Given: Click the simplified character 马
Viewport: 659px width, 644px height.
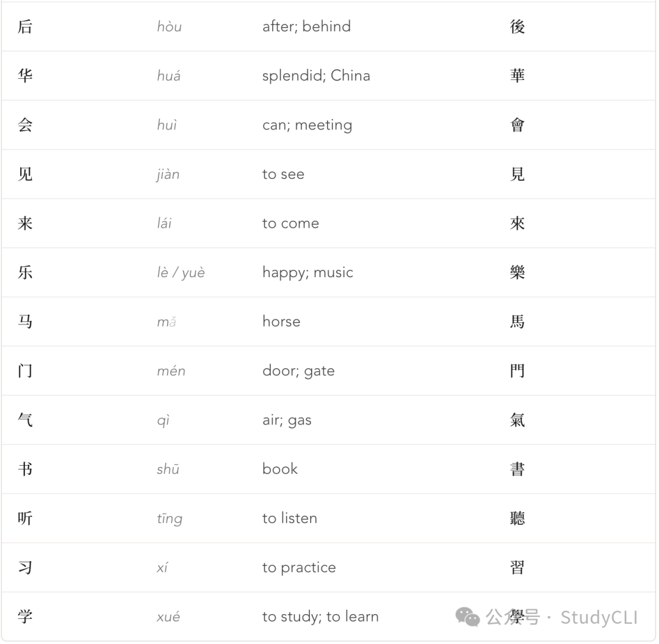Looking at the screenshot, I should pos(25,322).
